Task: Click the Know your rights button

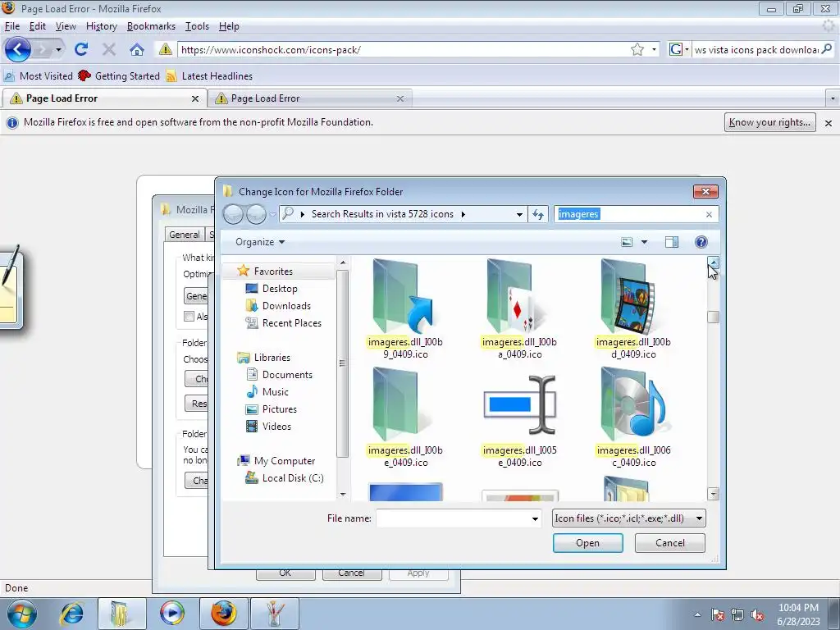Action: click(x=769, y=122)
